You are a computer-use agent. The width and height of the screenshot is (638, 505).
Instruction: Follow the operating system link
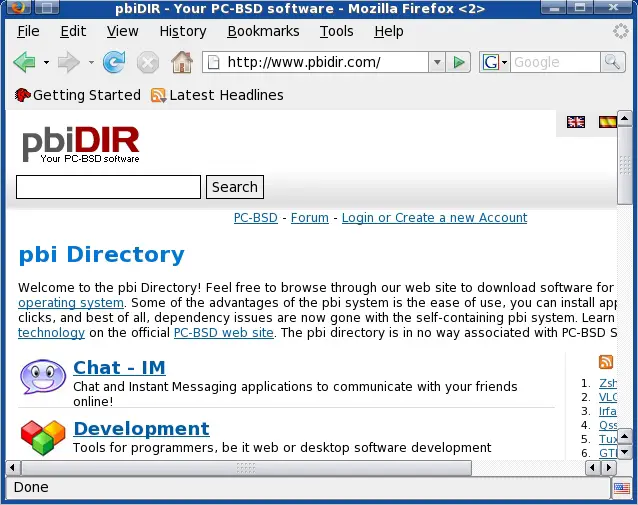coord(71,303)
